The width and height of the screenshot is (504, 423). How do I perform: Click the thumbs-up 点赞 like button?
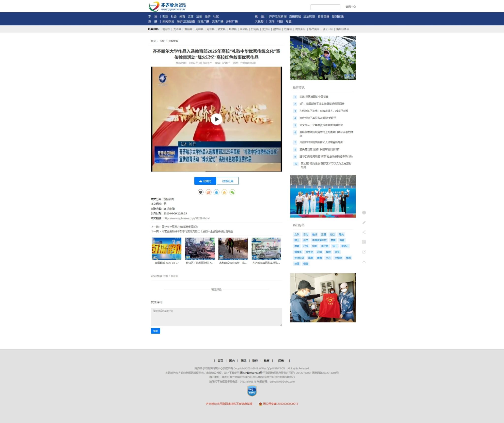point(205,181)
